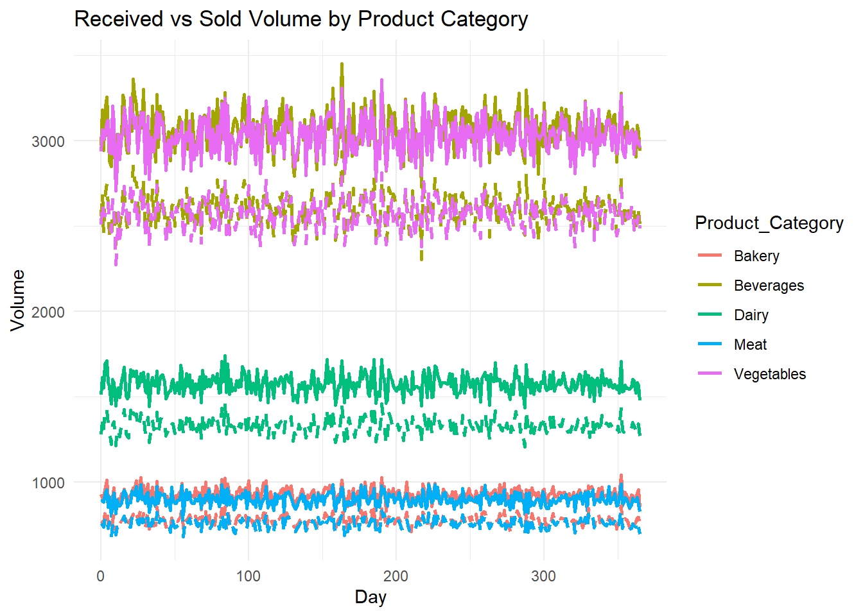Select the Vegetables legend text label
This screenshot has width=863, height=616.
[x=770, y=374]
